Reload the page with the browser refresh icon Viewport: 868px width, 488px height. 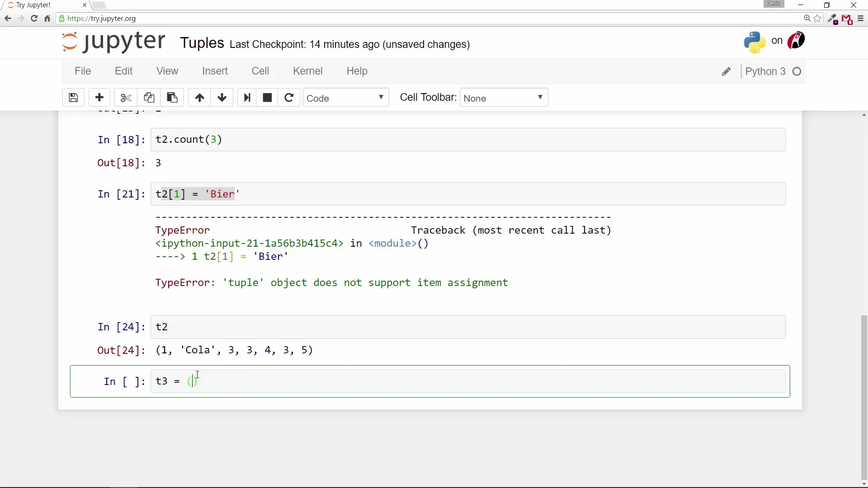click(x=34, y=19)
